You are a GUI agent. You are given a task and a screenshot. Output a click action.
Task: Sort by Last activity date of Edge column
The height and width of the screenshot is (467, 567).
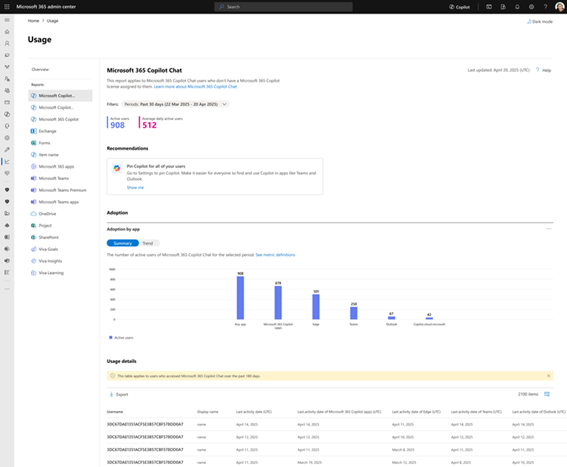click(416, 412)
